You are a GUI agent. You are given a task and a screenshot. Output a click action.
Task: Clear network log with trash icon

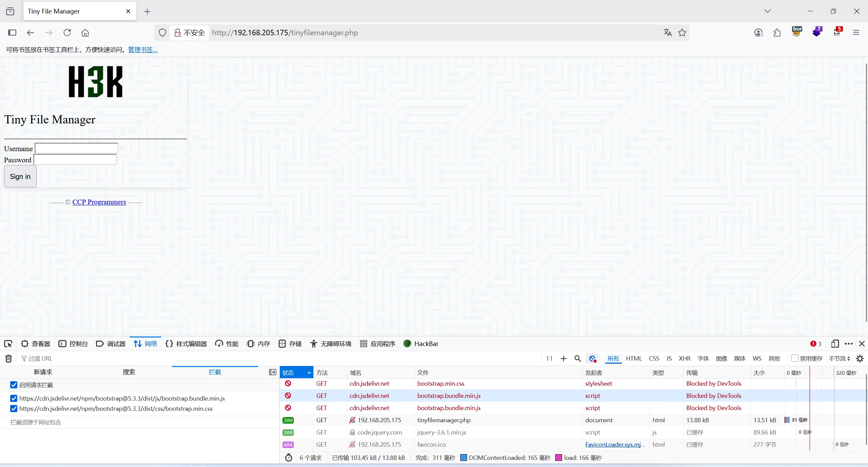(8, 358)
